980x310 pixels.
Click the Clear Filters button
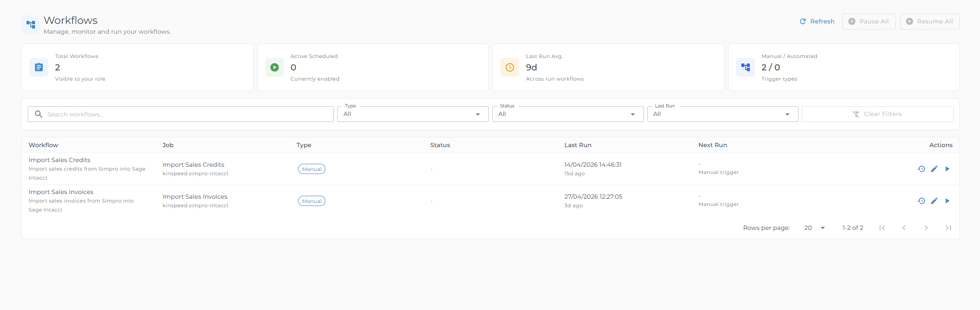pyautogui.click(x=878, y=114)
